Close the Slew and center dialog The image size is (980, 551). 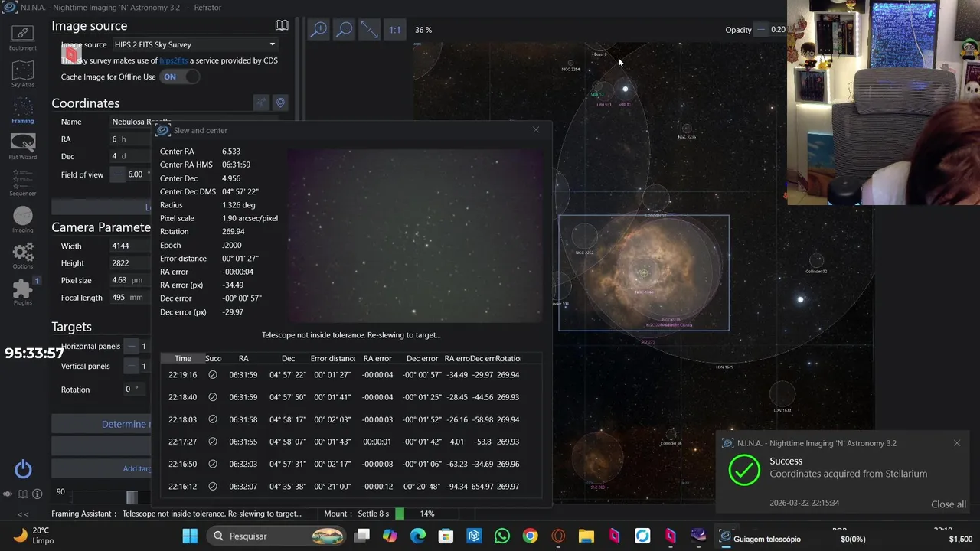pos(536,129)
